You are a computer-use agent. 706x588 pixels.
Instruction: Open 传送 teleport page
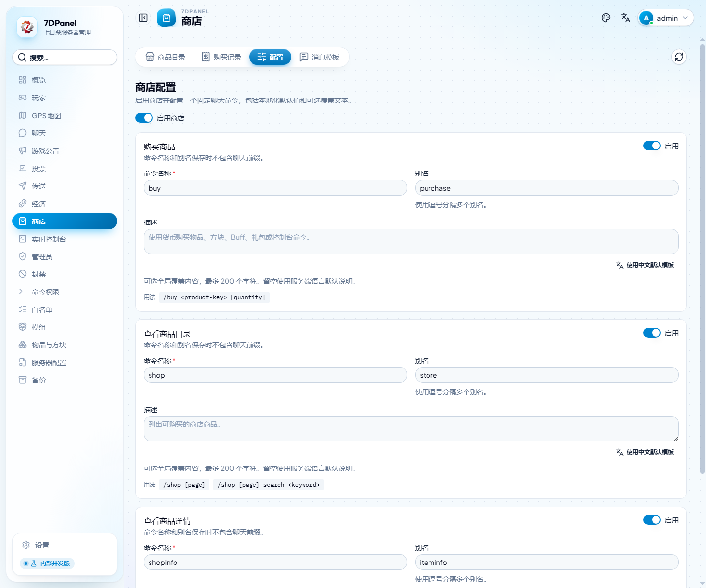coord(65,186)
